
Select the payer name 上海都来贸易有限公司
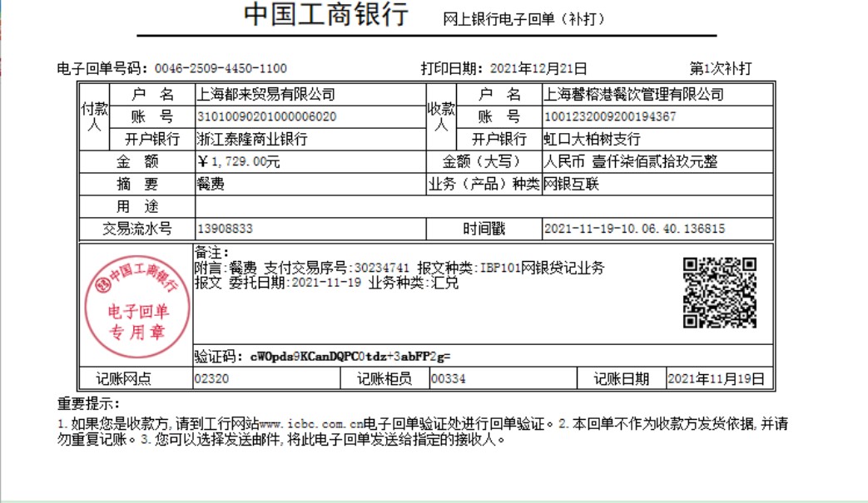pyautogui.click(x=265, y=95)
